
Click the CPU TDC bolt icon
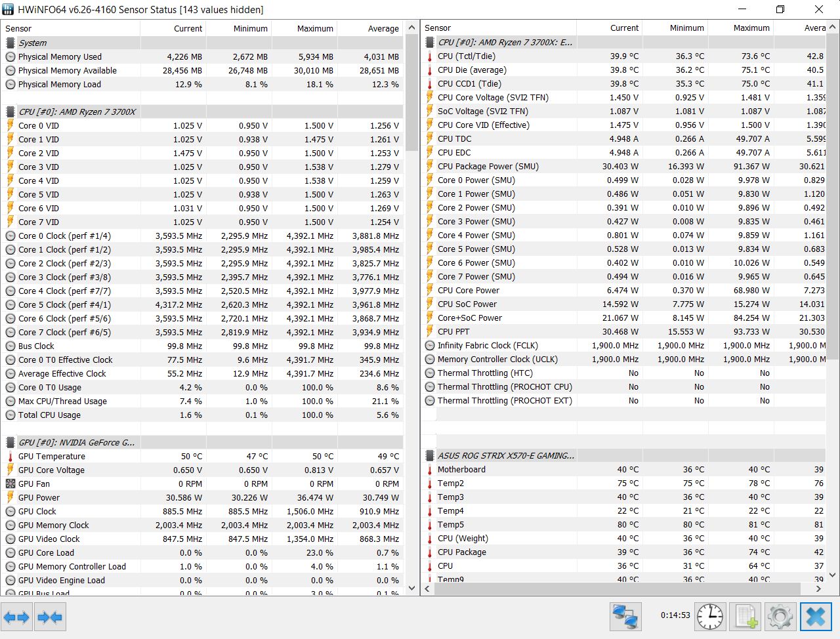point(430,138)
